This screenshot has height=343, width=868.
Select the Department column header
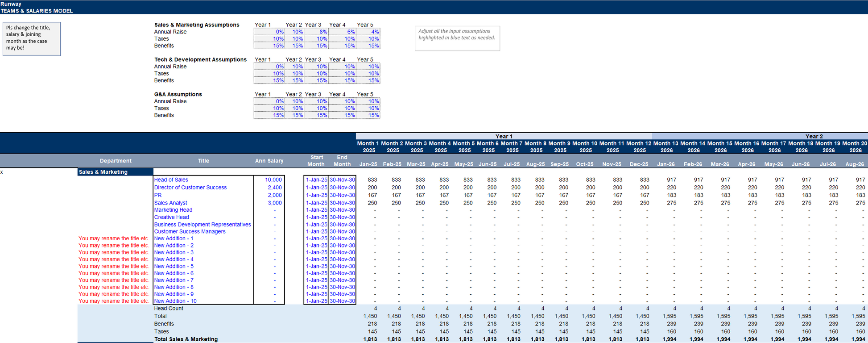pos(116,161)
